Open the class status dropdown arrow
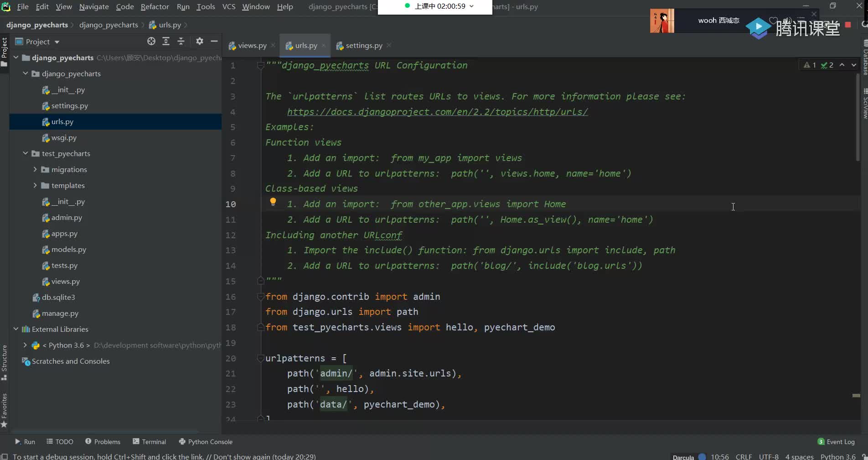Image resolution: width=868 pixels, height=460 pixels. pyautogui.click(x=471, y=6)
